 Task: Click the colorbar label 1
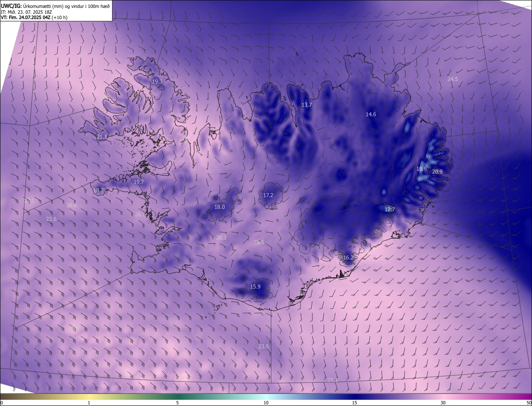click(x=89, y=403)
